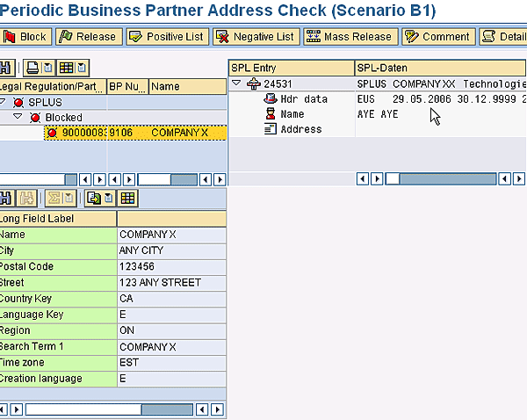Select the 123 ANY STREET cell
Viewport: 527px width, 420px height.
click(172, 283)
